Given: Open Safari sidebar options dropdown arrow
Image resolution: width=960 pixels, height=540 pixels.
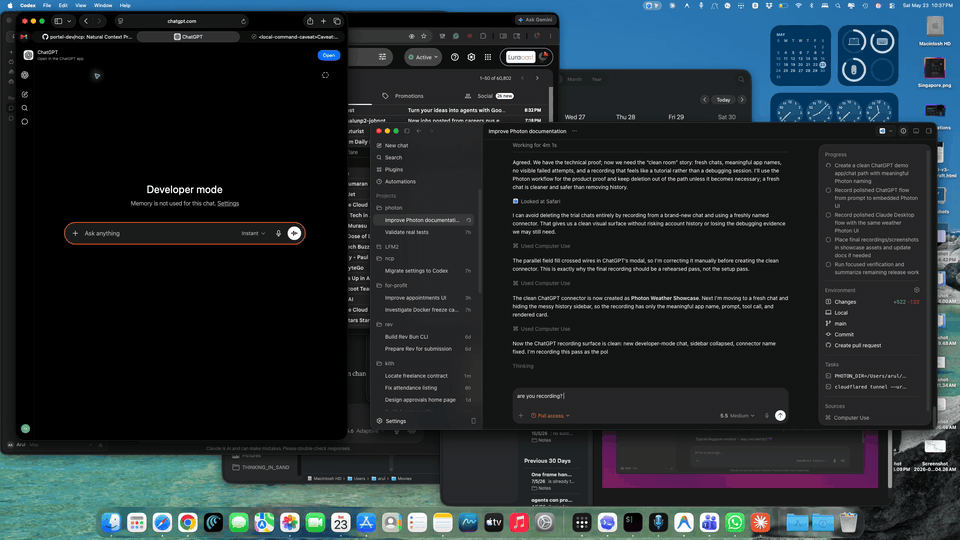Looking at the screenshot, I should tap(69, 21).
